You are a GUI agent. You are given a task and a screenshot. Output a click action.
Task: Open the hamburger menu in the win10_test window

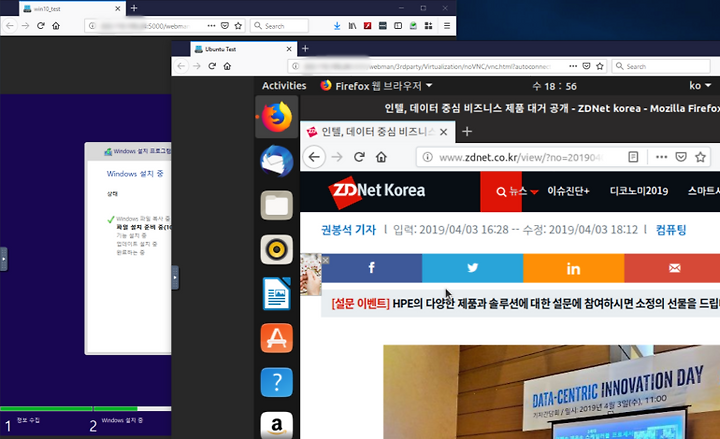[447, 26]
